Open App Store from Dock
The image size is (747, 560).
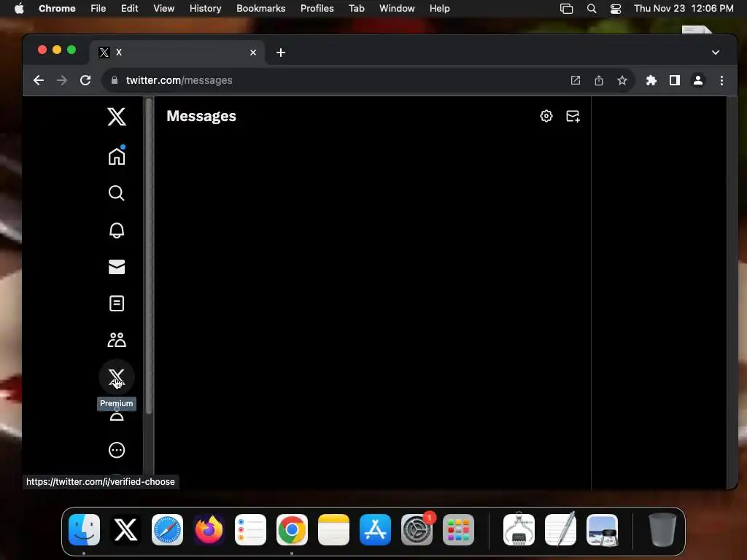[x=376, y=529]
